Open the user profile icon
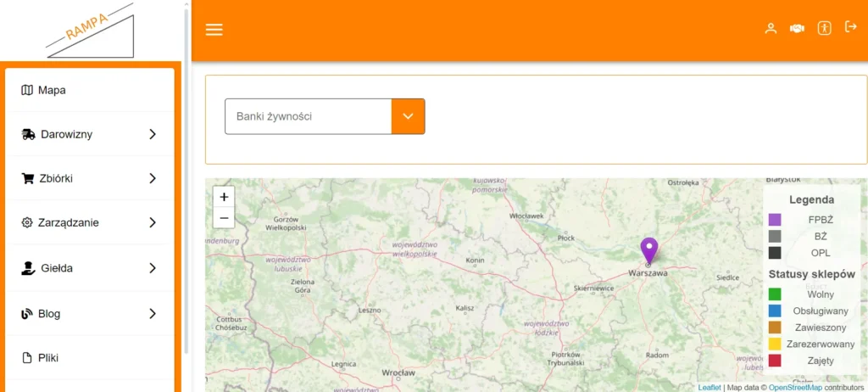Image resolution: width=868 pixels, height=392 pixels. [771, 28]
